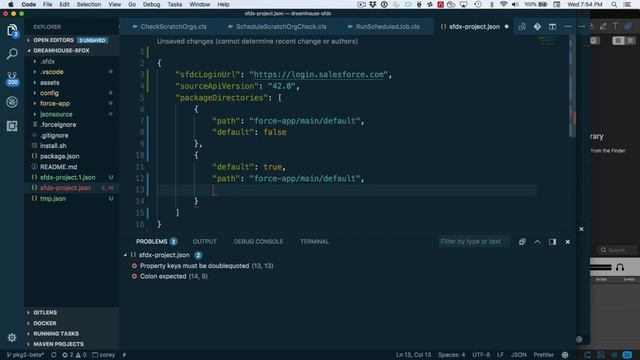Image resolution: width=640 pixels, height=360 pixels.
Task: Click the sync changes icon in status bar
Action: (x=53, y=355)
